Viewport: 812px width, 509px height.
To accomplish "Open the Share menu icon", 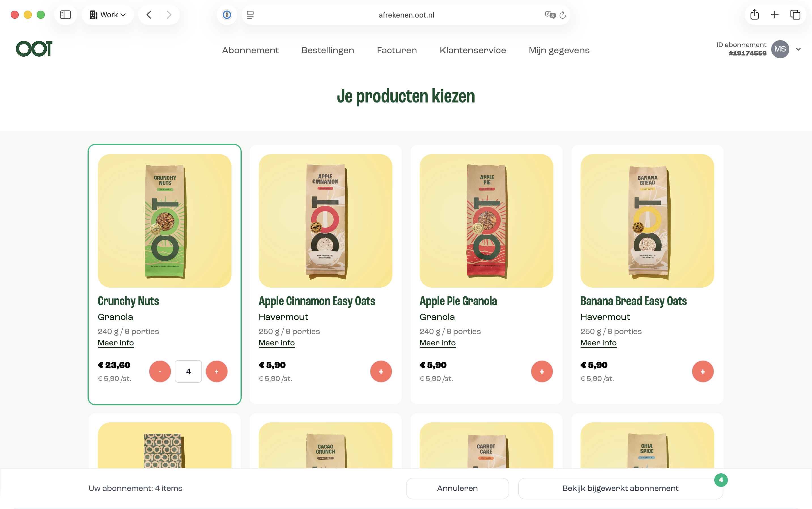I will (x=754, y=15).
